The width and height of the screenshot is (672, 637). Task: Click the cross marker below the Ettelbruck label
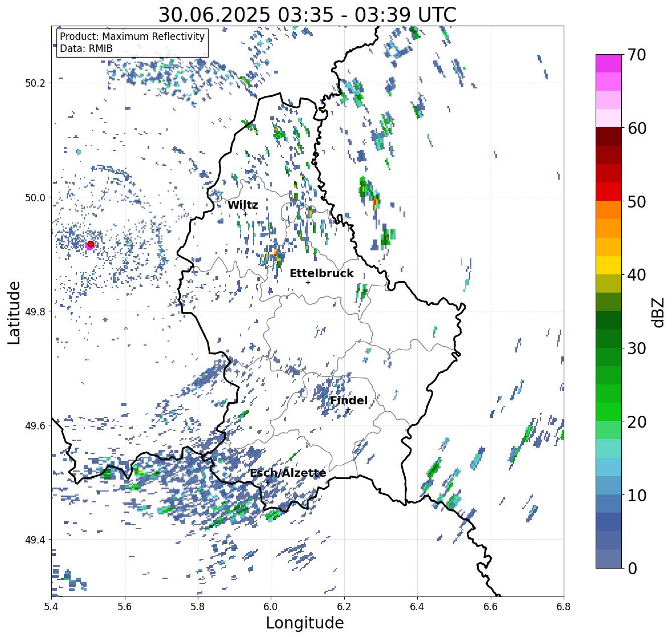pos(308,282)
